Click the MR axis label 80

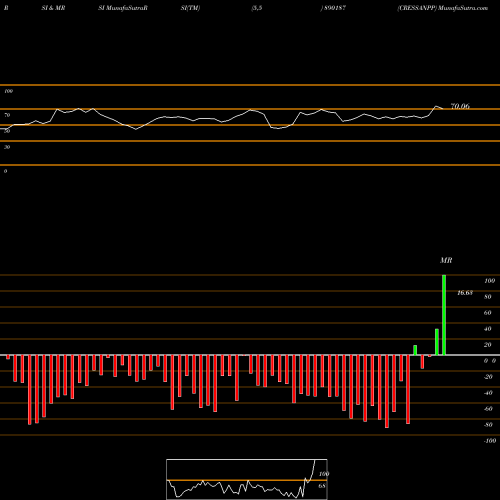point(488,297)
